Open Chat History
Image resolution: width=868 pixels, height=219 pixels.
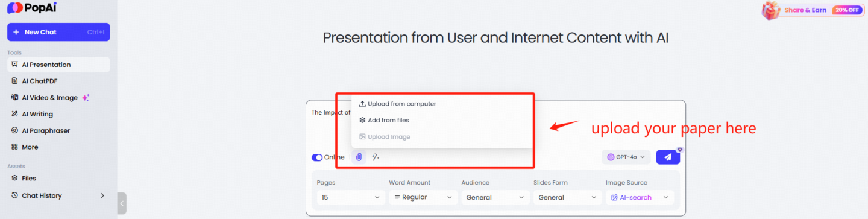[x=58, y=195]
